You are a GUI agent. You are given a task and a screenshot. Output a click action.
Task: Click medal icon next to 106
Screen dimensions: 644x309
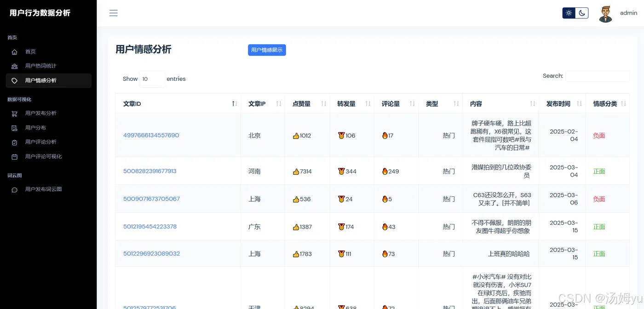tap(341, 136)
